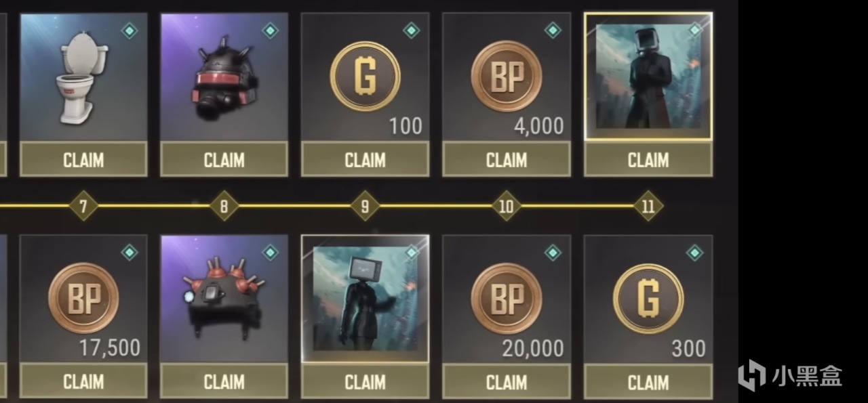This screenshot has width=868, height=403.
Task: Select level 9 marker on progress track
Action: click(x=365, y=206)
